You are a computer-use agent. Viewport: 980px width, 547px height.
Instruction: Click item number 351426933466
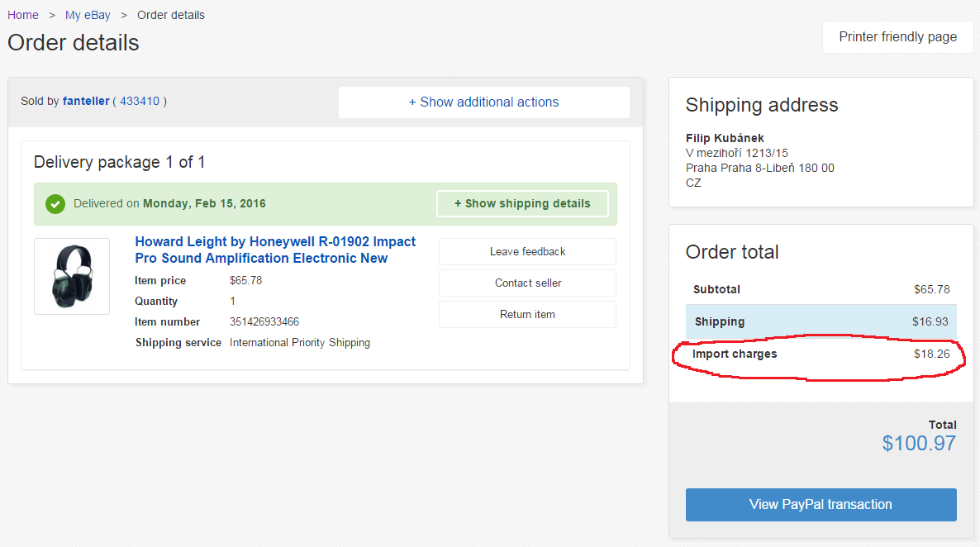(264, 322)
